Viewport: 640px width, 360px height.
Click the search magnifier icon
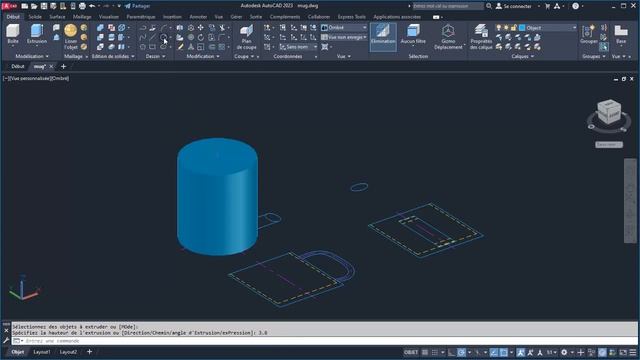[x=489, y=6]
